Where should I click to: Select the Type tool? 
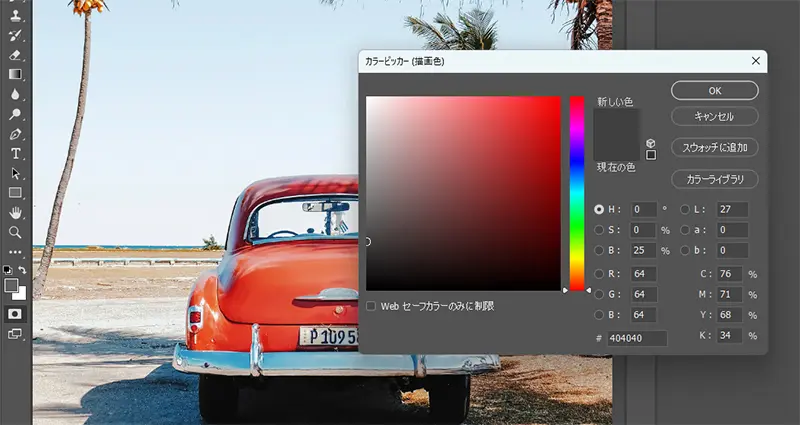15,154
